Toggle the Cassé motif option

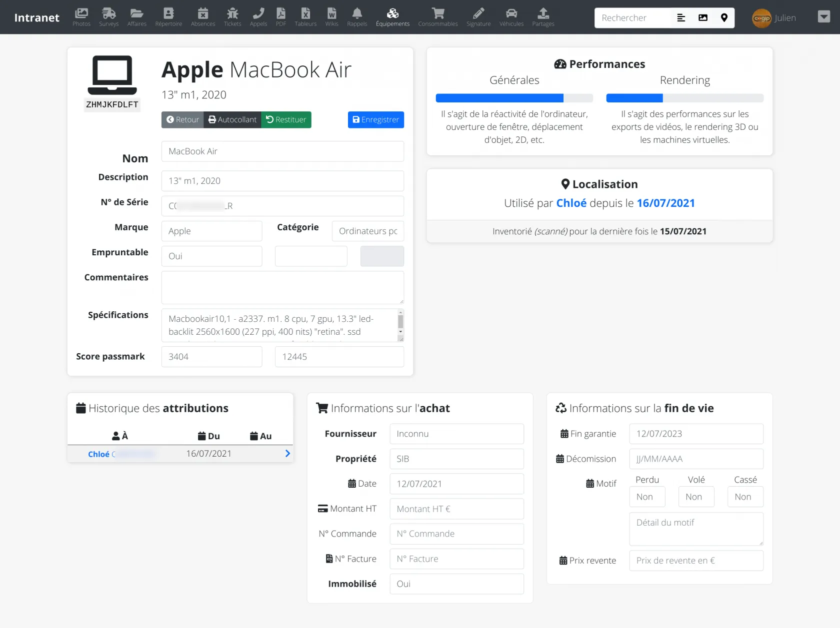[x=745, y=497]
